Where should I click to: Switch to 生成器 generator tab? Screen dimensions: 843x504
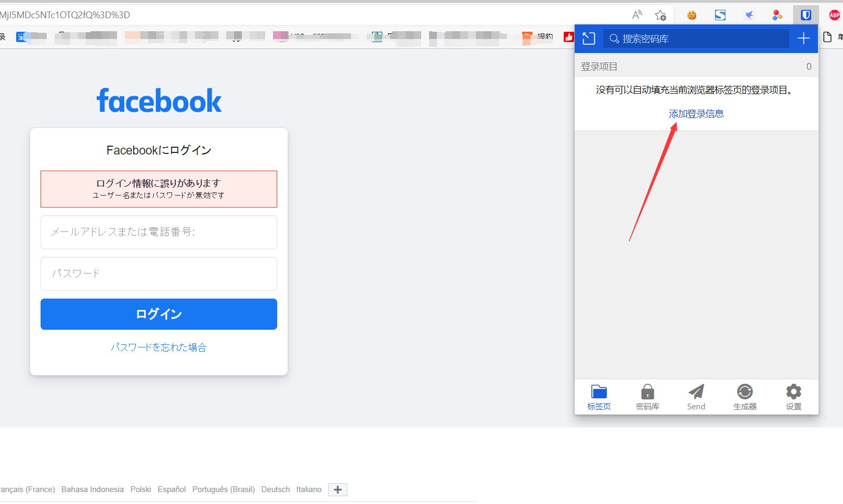[745, 397]
